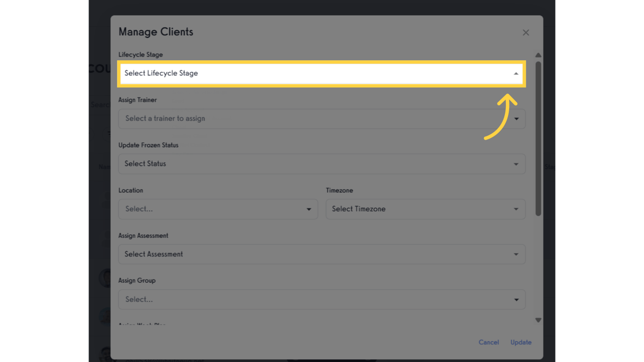
Task: Open the Assign Assessment dropdown
Action: (322, 254)
